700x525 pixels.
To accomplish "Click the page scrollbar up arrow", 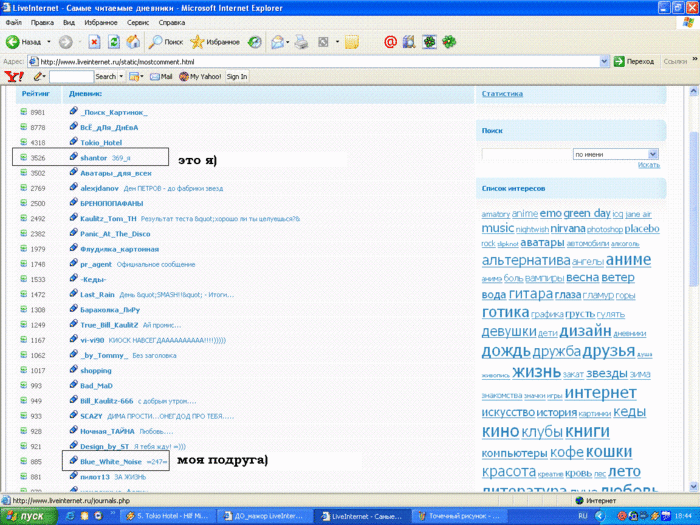I will click(693, 92).
